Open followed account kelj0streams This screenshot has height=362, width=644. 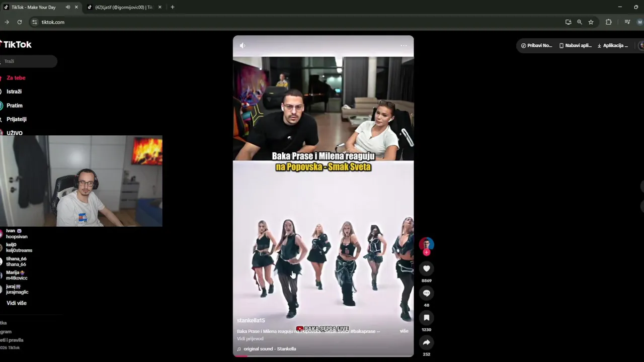click(19, 247)
